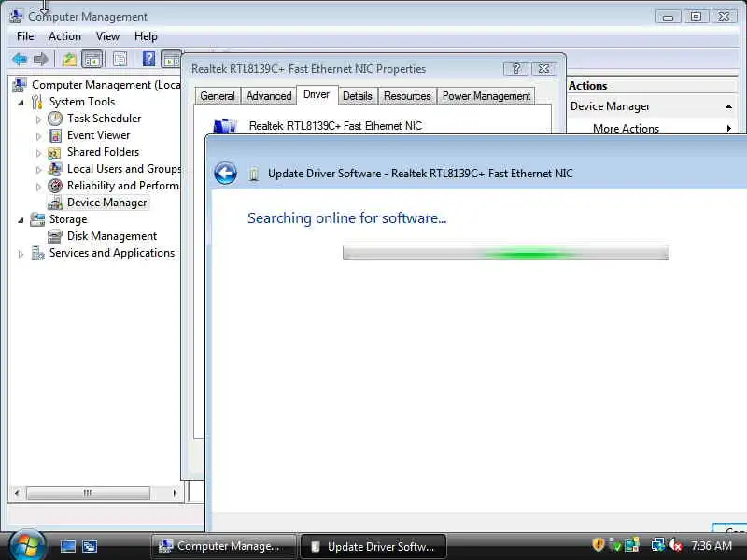Click the network tray icon

tap(658, 544)
